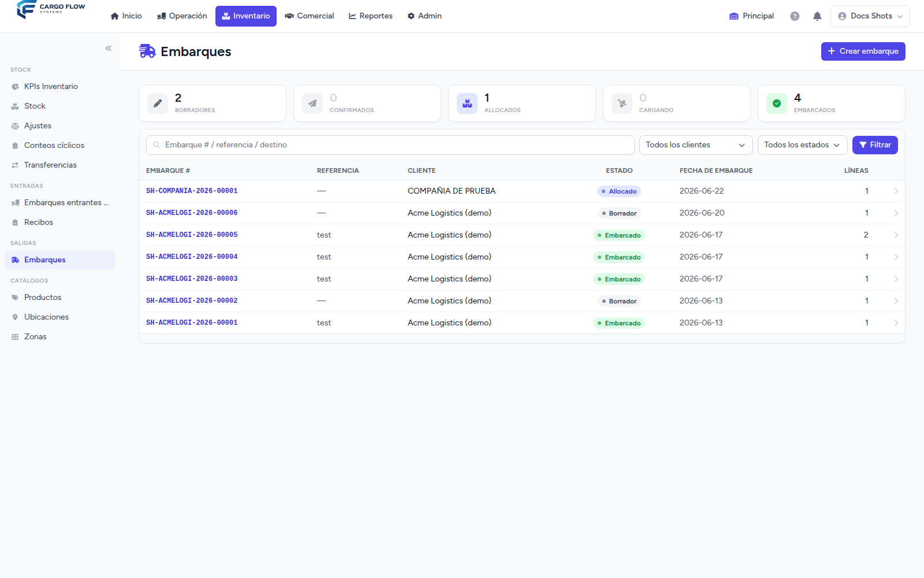Screen dimensions: 924x578
Task: Click the date 2026-06-20
Action: [702, 213]
